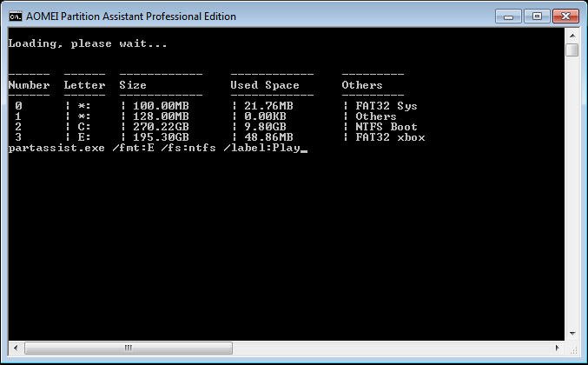The height and width of the screenshot is (365, 588).
Task: Click the 'Used Space' column header
Action: point(265,85)
